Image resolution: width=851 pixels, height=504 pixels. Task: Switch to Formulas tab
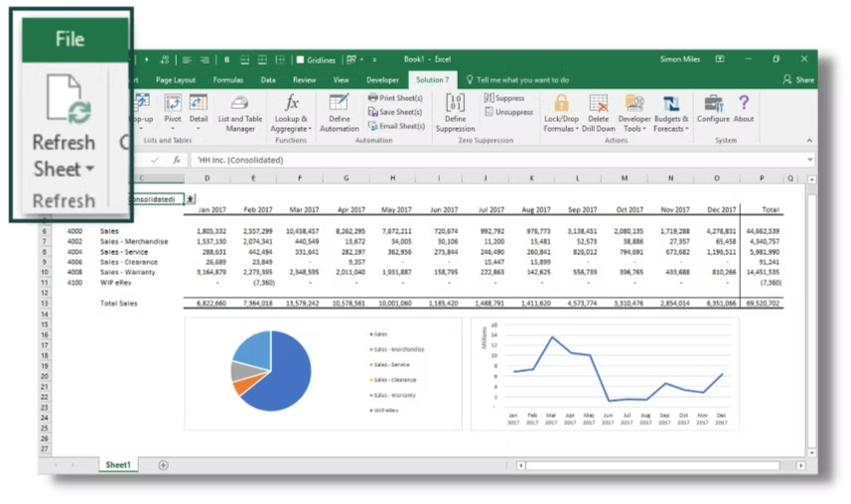[228, 79]
